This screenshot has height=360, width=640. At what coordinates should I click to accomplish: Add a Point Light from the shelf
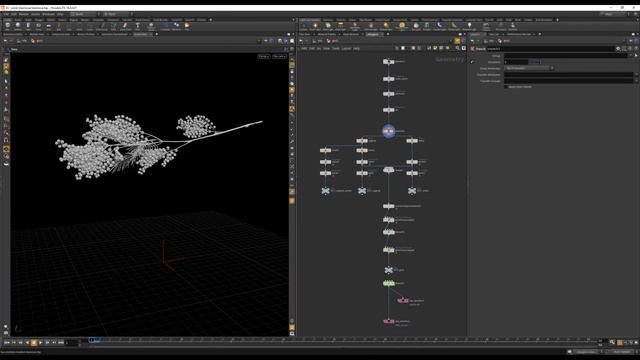315,26
